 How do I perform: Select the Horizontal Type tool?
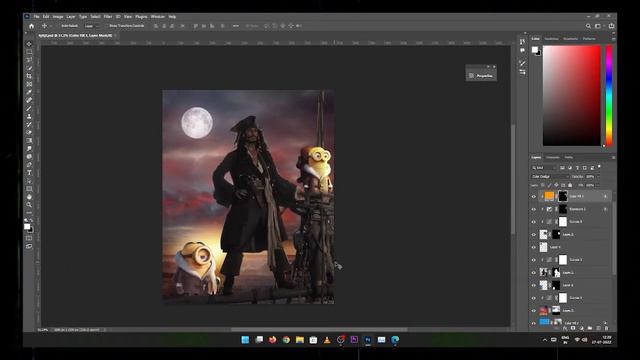[x=29, y=173]
